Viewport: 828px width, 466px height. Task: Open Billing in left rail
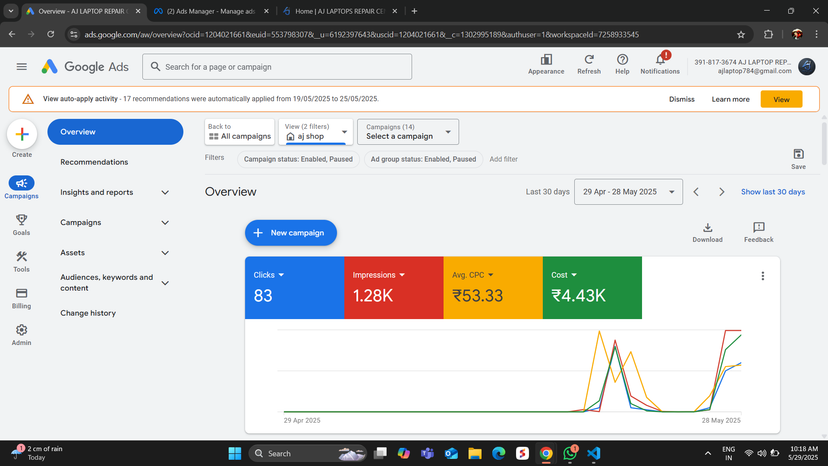coord(21,299)
